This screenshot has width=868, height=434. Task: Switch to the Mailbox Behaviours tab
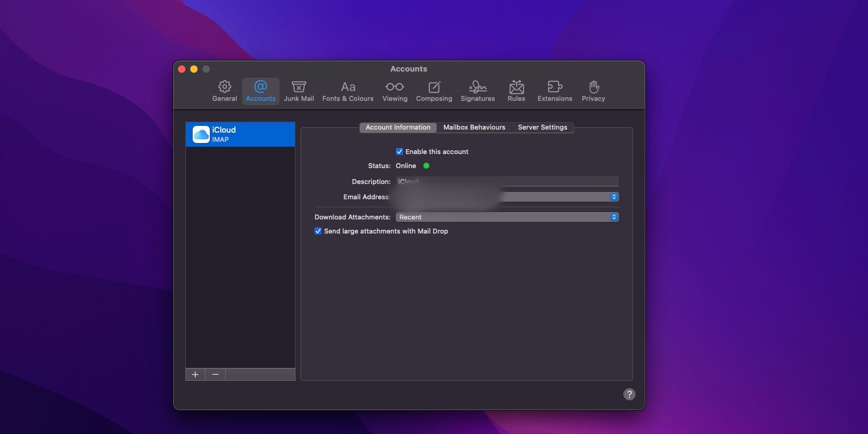click(x=474, y=127)
